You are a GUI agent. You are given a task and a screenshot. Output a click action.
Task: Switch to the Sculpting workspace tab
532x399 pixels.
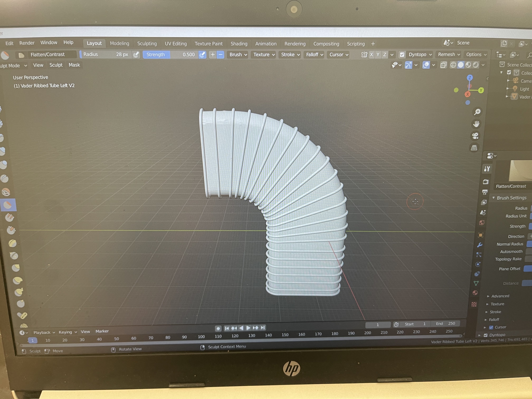point(147,44)
